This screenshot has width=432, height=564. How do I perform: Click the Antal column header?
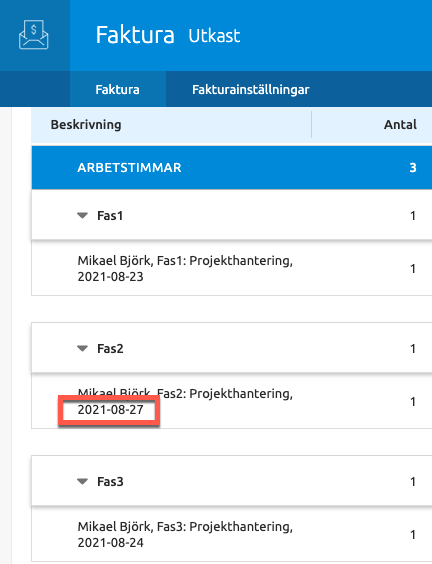pos(400,124)
